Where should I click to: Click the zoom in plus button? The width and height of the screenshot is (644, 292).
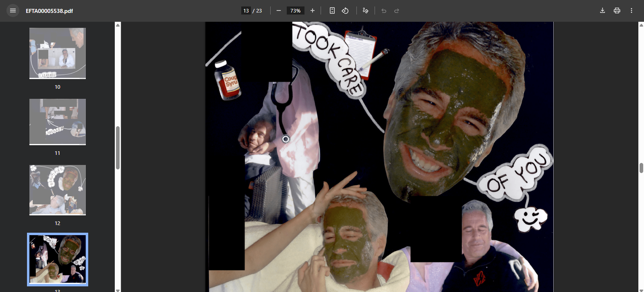point(313,10)
